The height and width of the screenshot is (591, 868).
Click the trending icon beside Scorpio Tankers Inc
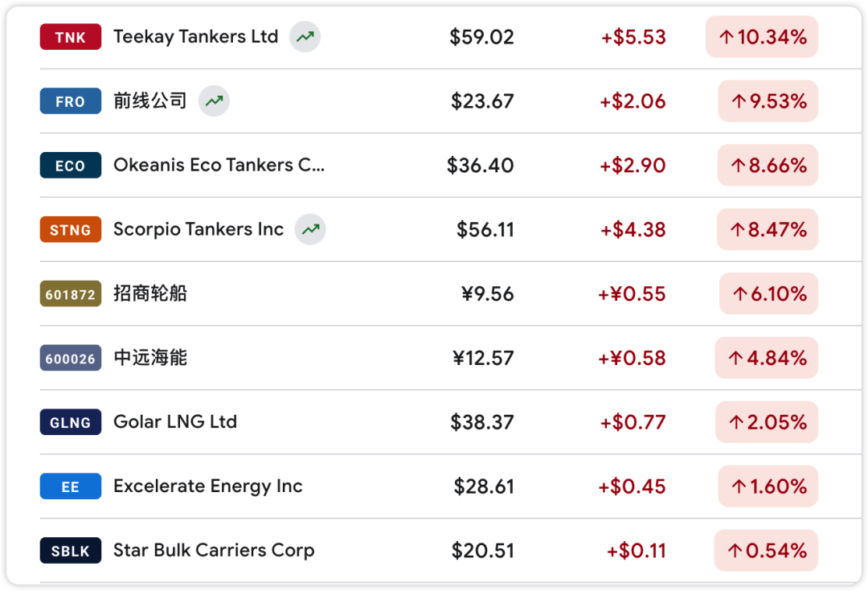[x=310, y=229]
